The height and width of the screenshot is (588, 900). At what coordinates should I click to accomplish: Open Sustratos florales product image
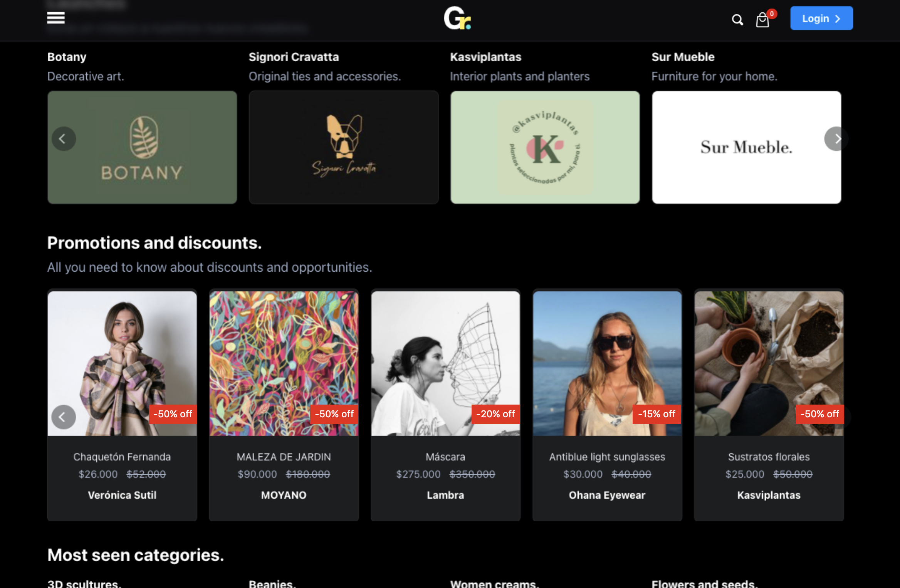tap(769, 363)
